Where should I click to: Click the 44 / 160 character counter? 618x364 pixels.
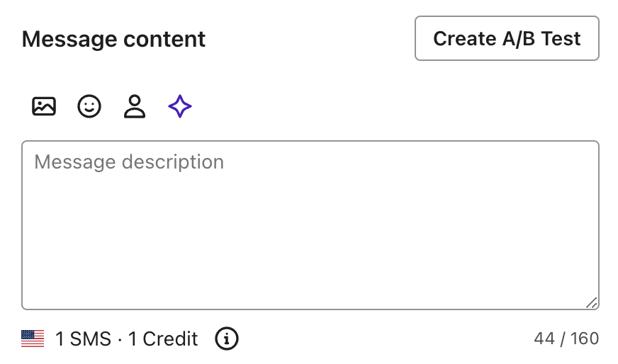(566, 339)
